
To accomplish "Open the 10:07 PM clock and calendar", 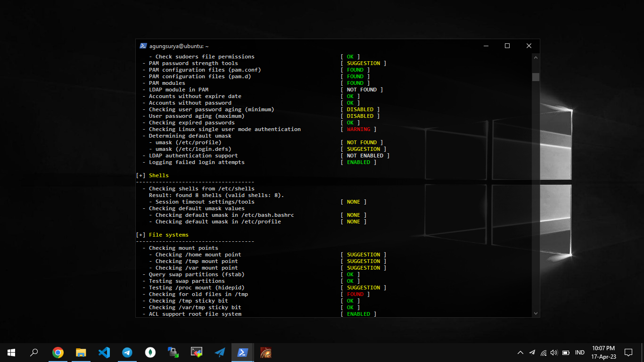I will [603, 352].
